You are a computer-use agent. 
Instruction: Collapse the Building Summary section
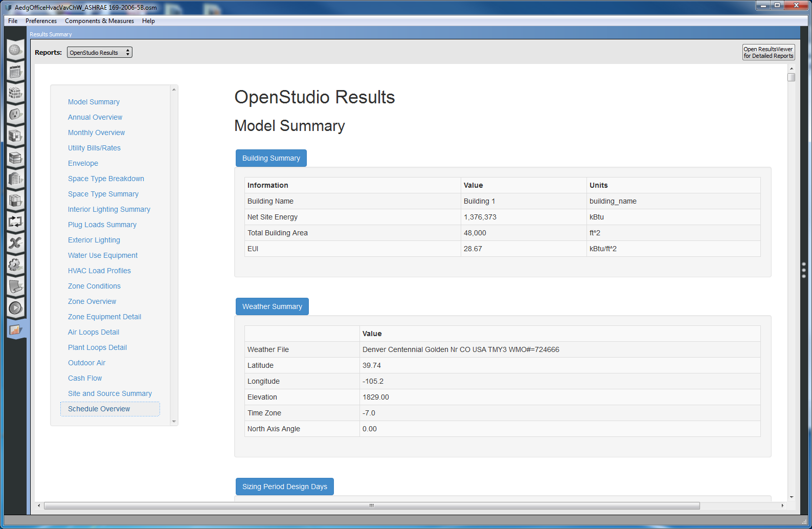click(271, 158)
